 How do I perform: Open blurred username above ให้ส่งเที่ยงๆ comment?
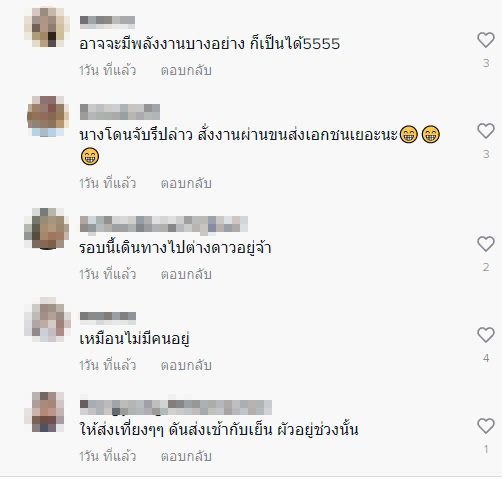tap(176, 407)
